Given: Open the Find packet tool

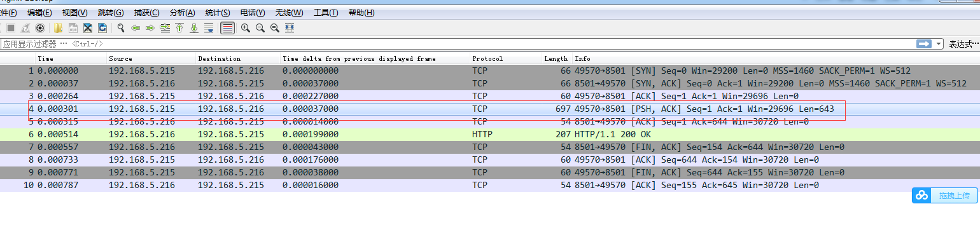Looking at the screenshot, I should coord(121,28).
